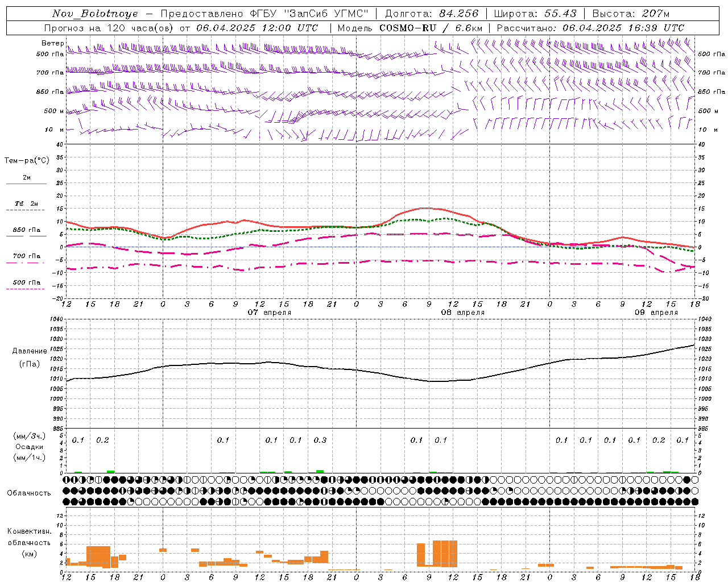Screen dimensions: 728x582
Task: Click the Облачность panel label
Action: 29,493
